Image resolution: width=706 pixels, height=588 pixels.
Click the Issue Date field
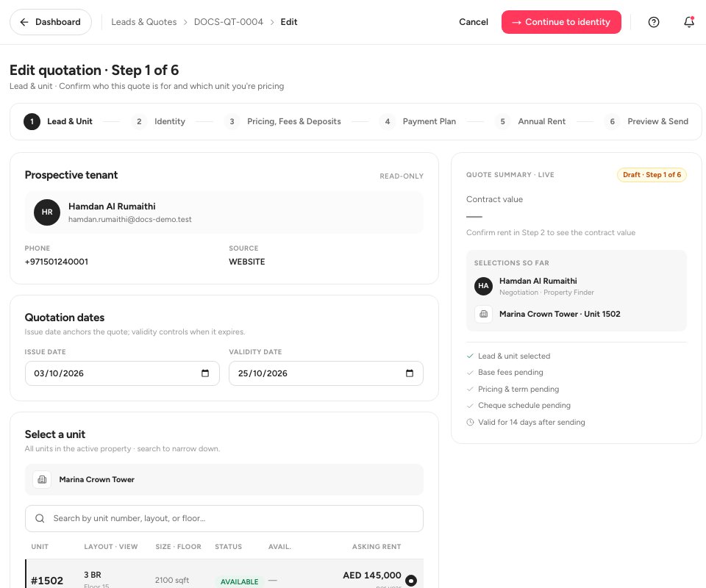(x=122, y=373)
